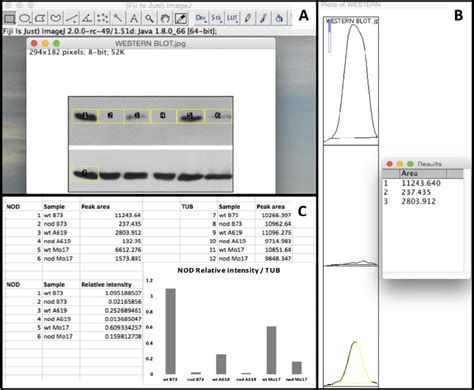474x390 pixels.
Task: Select the relative intensity cell 0.159812708
Action: pyautogui.click(x=111, y=336)
